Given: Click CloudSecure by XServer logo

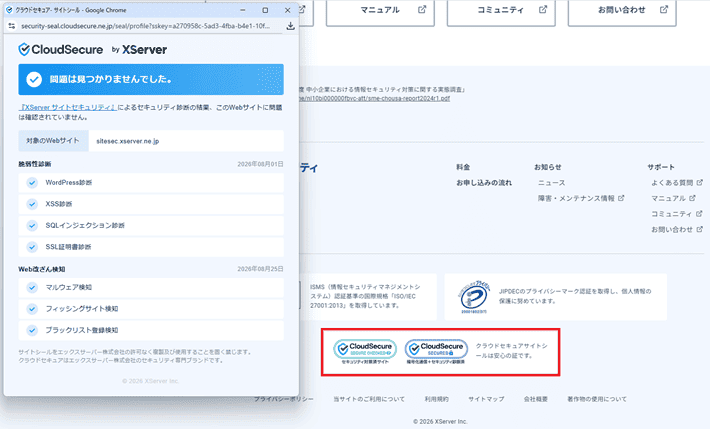Looking at the screenshot, I should click(92, 49).
